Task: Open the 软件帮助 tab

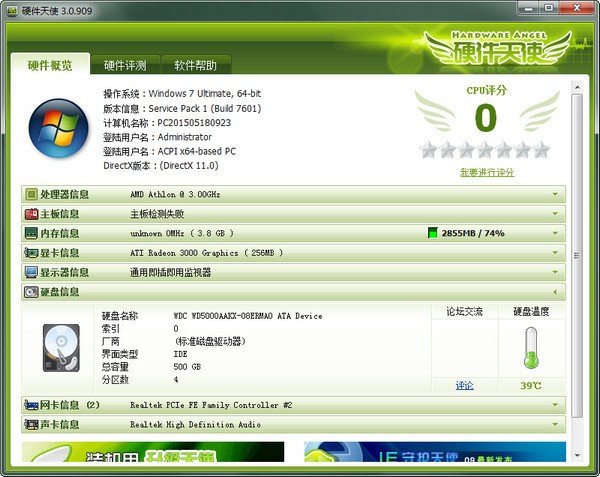Action: click(195, 66)
